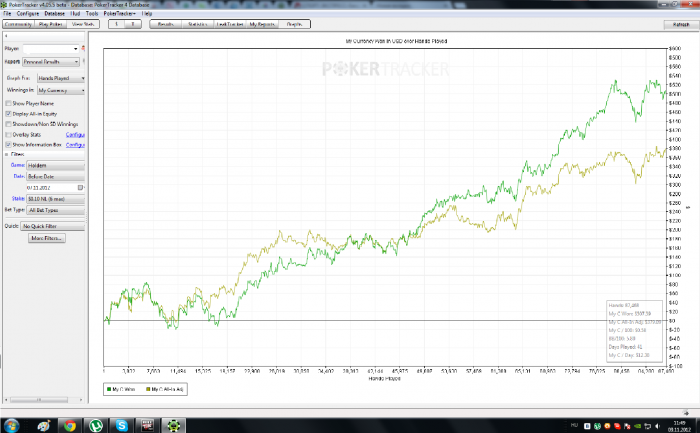
Task: Click the collapse arrow atop the sidebar
Action: click(x=6, y=36)
